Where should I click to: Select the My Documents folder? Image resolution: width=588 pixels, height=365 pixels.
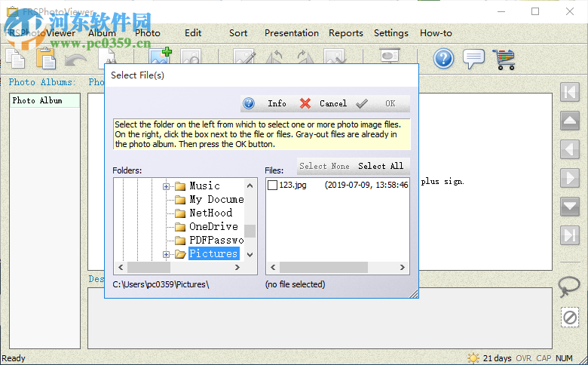tap(216, 199)
